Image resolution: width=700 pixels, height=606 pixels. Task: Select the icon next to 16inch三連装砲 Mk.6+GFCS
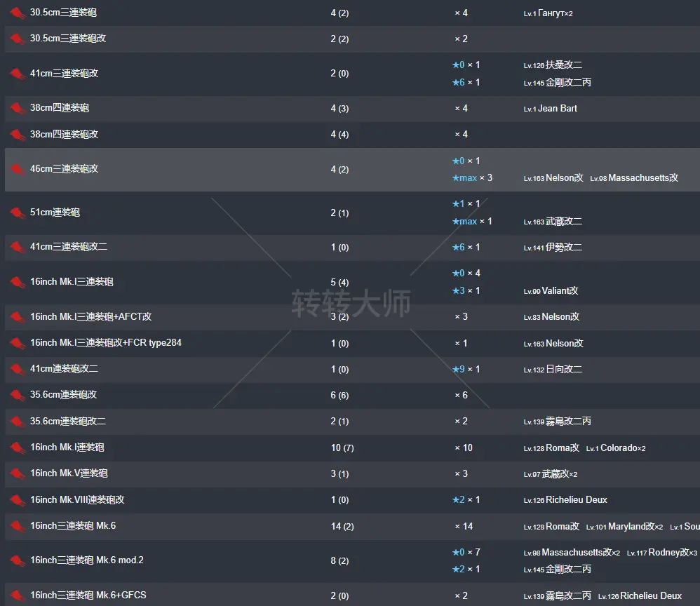point(18,595)
